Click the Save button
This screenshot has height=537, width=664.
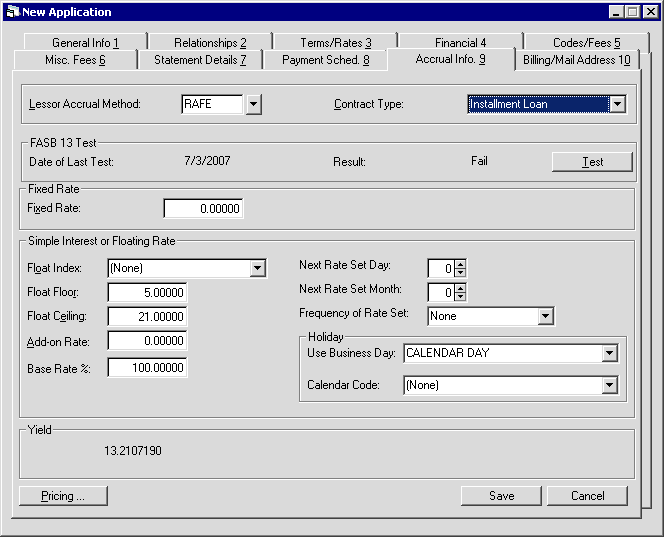[501, 495]
